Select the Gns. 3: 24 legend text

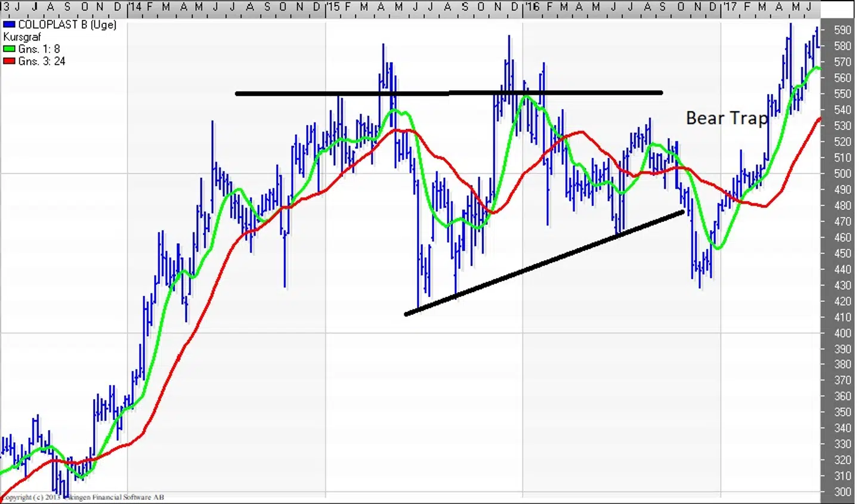pyautogui.click(x=42, y=61)
